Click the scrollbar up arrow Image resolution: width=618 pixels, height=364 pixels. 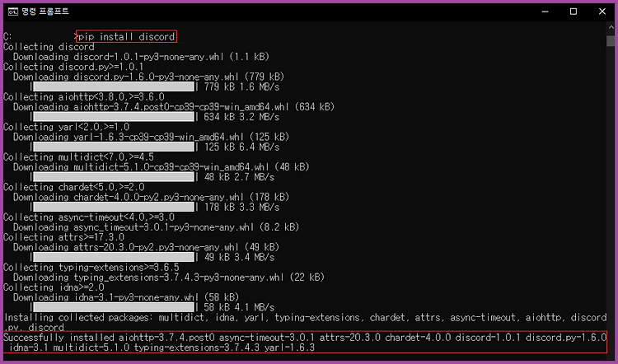pos(611,27)
